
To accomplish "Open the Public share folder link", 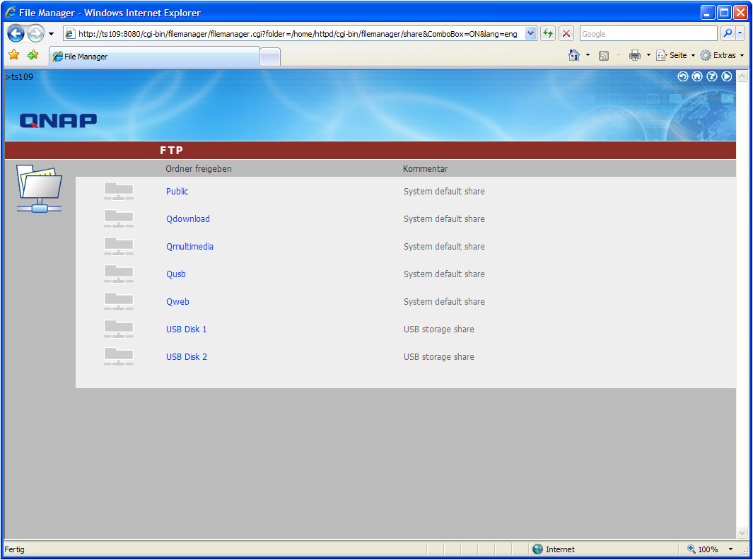I will click(x=177, y=192).
